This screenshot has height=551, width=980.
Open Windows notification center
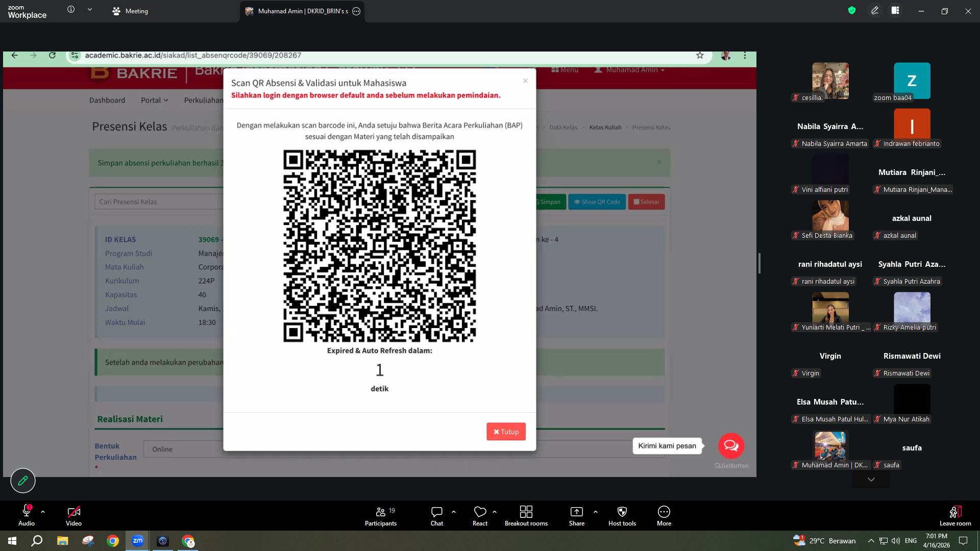click(963, 541)
